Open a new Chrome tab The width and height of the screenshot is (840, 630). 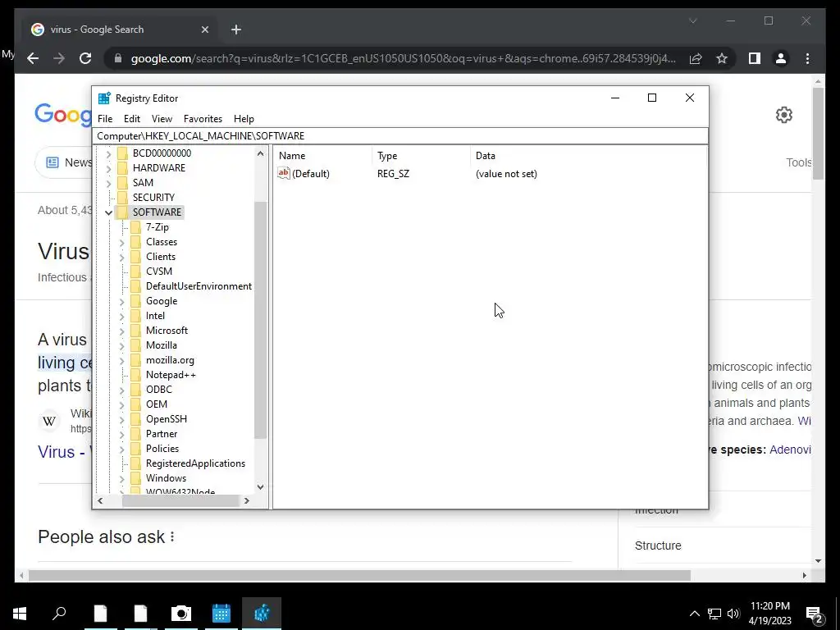pyautogui.click(x=236, y=30)
